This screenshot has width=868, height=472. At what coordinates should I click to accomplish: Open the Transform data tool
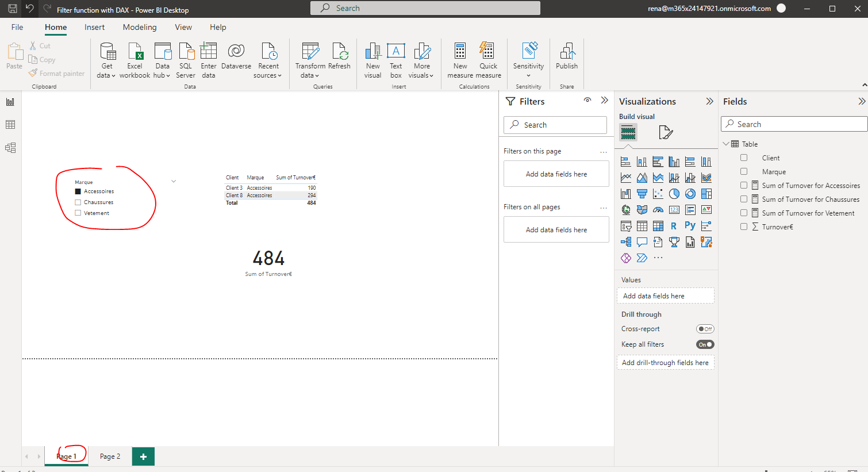point(310,60)
